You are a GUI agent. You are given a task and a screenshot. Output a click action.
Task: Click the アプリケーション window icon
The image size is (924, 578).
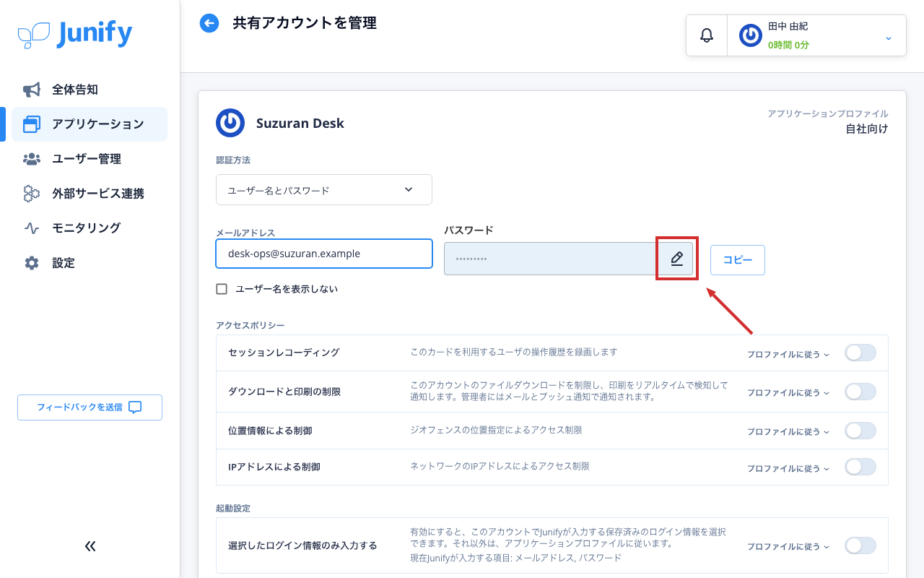click(32, 124)
